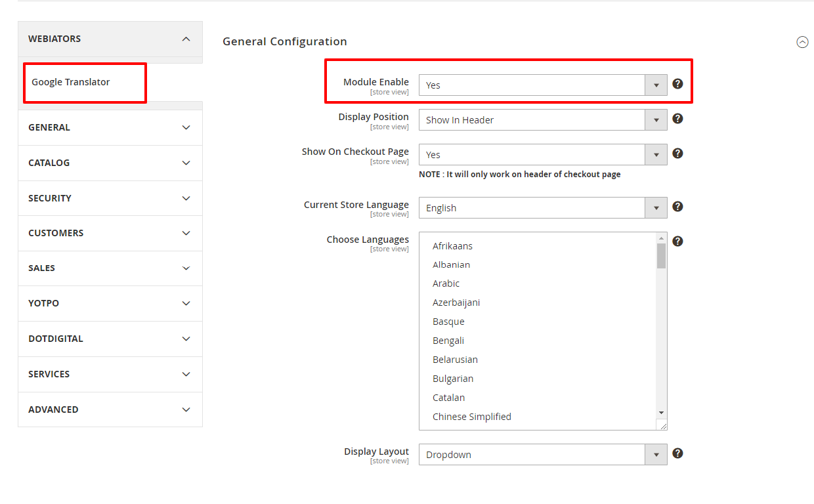This screenshot has height=504, width=814.
Task: Click help icon next to Display Layout
Action: pyautogui.click(x=678, y=453)
